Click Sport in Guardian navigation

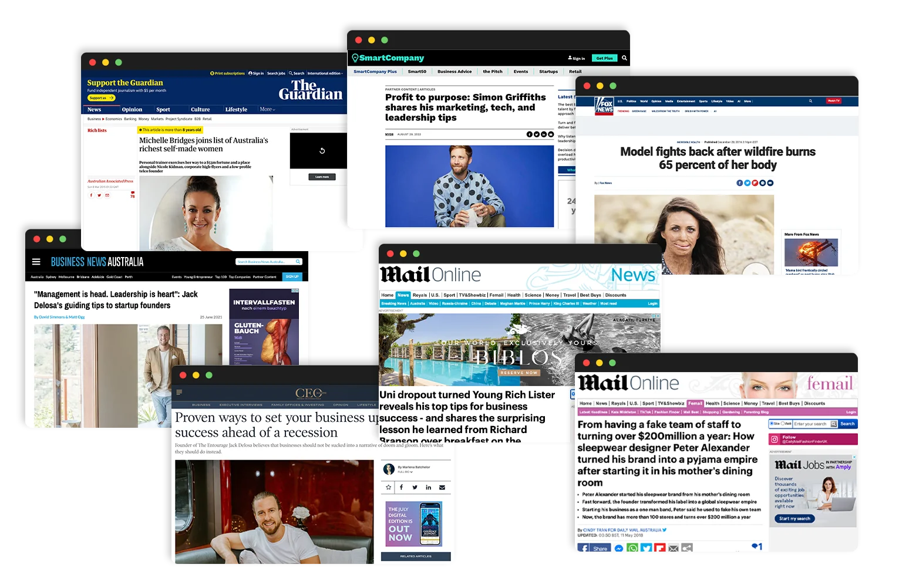click(163, 110)
